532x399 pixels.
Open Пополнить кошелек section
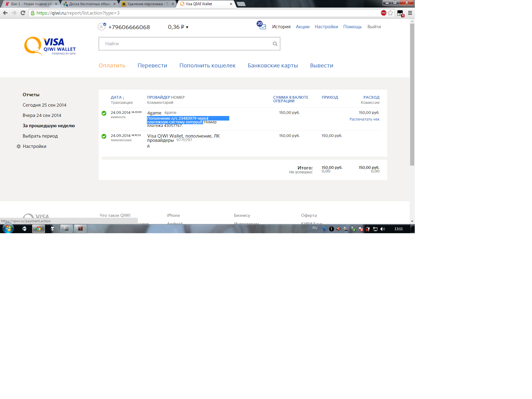click(x=207, y=66)
